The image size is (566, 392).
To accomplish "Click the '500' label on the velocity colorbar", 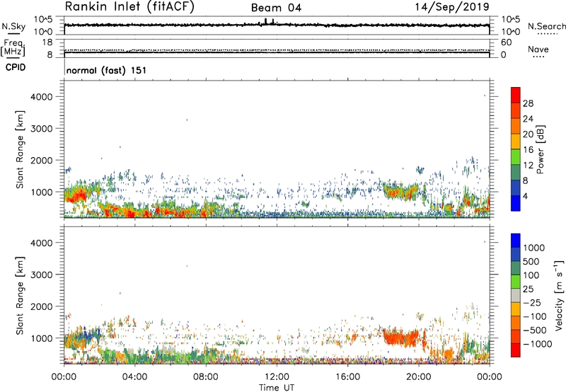I will 532,262.
